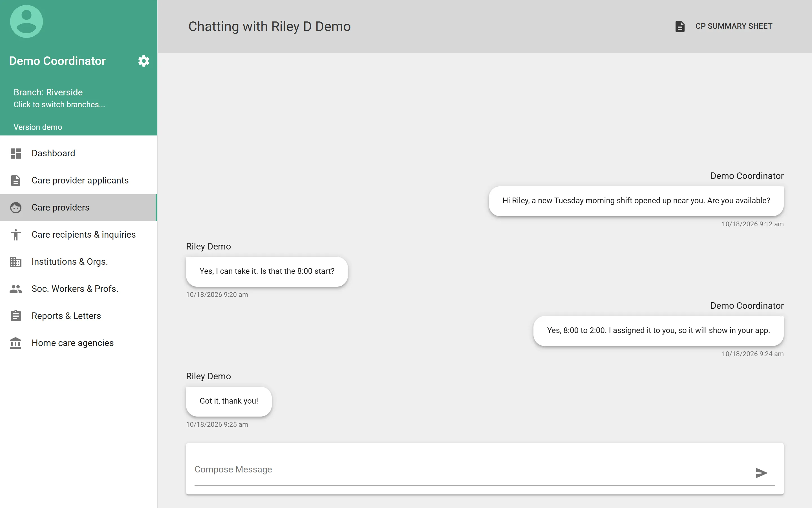Viewport: 812px width, 508px height.
Task: Click the CP Summary Sheet document icon
Action: coord(680,26)
